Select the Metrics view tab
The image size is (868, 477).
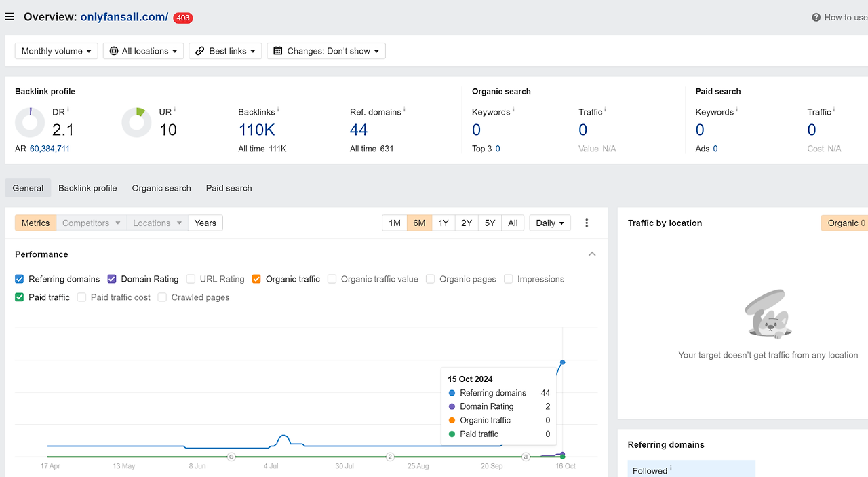[35, 223]
